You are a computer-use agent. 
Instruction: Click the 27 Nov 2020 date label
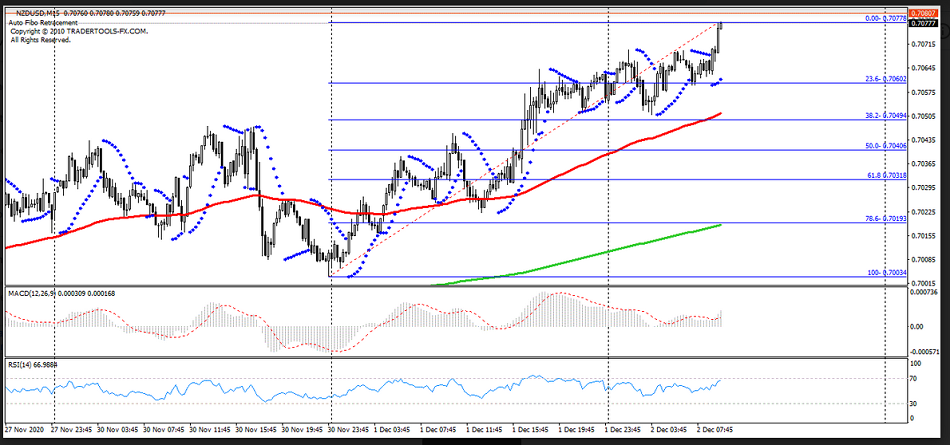[x=23, y=430]
